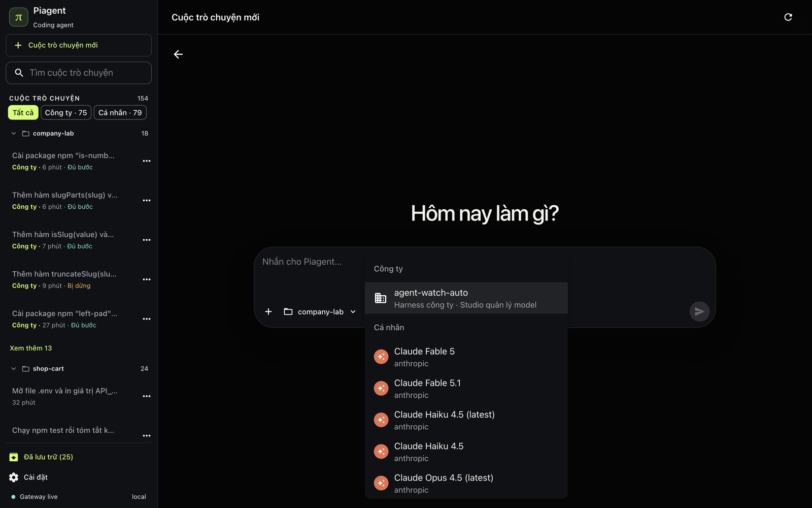Choose Claude Haiku 4.5 (latest) model

point(466,420)
